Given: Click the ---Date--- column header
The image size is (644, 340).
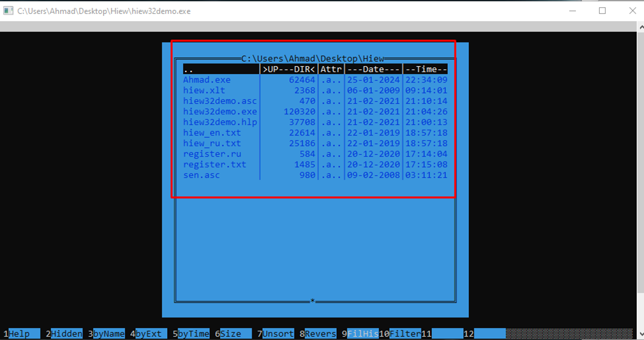Looking at the screenshot, I should click(373, 69).
